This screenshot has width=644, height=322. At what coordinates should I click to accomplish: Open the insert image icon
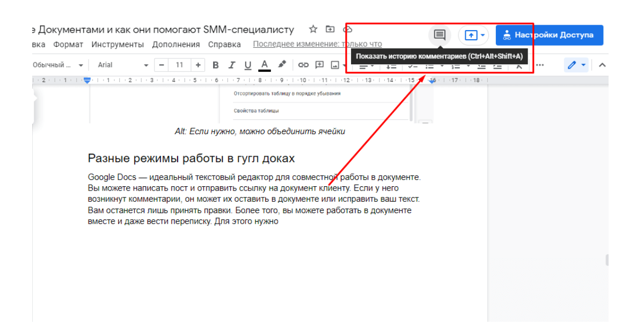(x=335, y=65)
